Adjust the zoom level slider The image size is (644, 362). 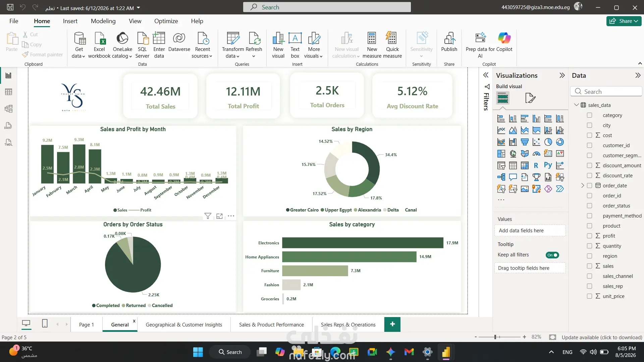(495, 337)
